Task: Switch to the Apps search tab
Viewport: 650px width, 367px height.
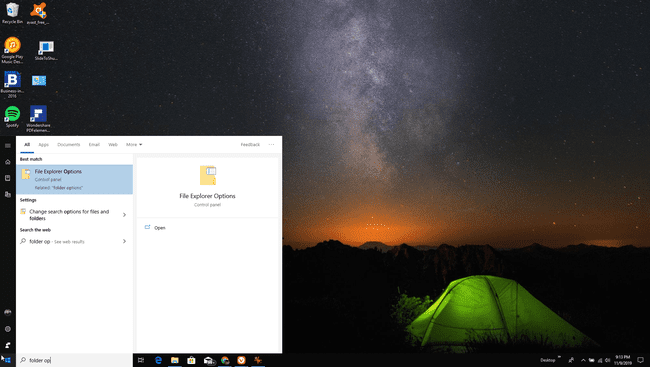Action: point(44,144)
